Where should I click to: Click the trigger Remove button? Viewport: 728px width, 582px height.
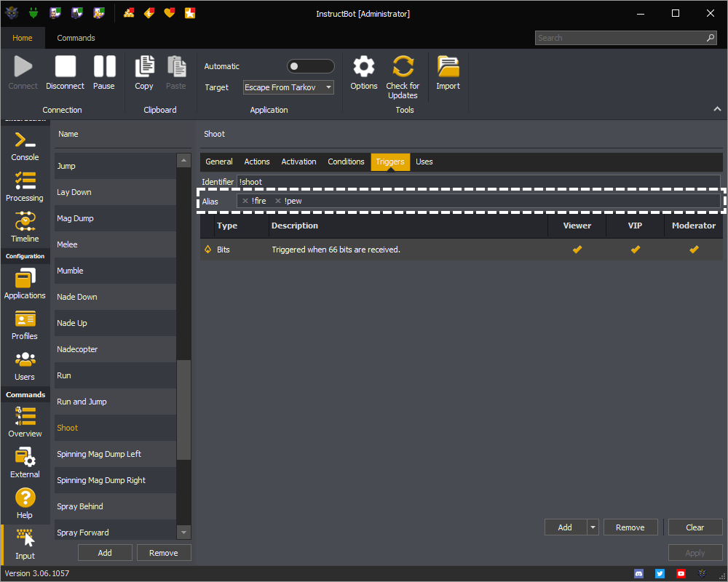[630, 527]
